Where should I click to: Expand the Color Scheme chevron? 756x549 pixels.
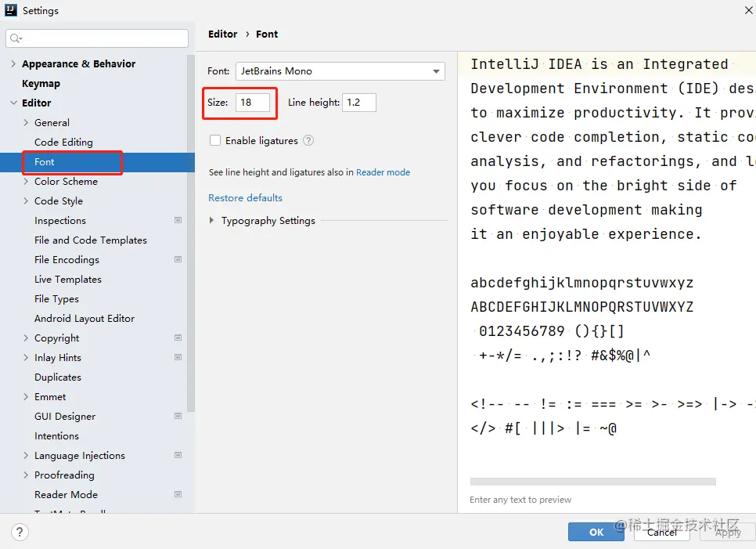click(26, 182)
